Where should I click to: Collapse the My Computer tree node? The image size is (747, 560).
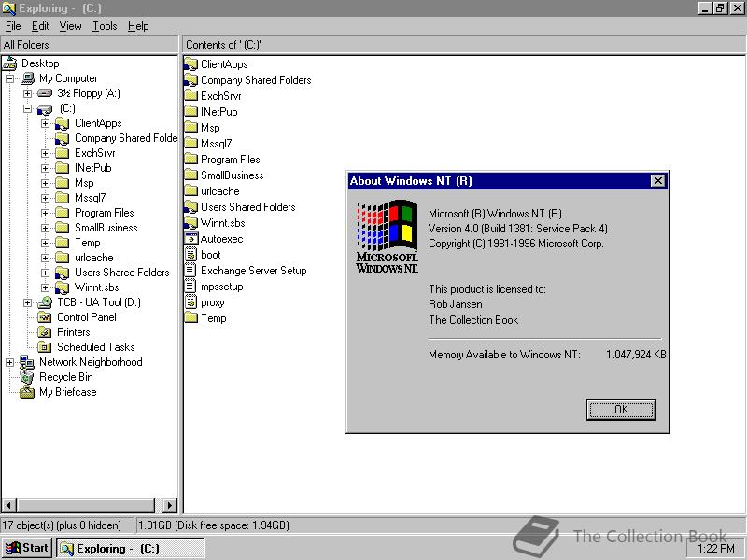pos(9,79)
